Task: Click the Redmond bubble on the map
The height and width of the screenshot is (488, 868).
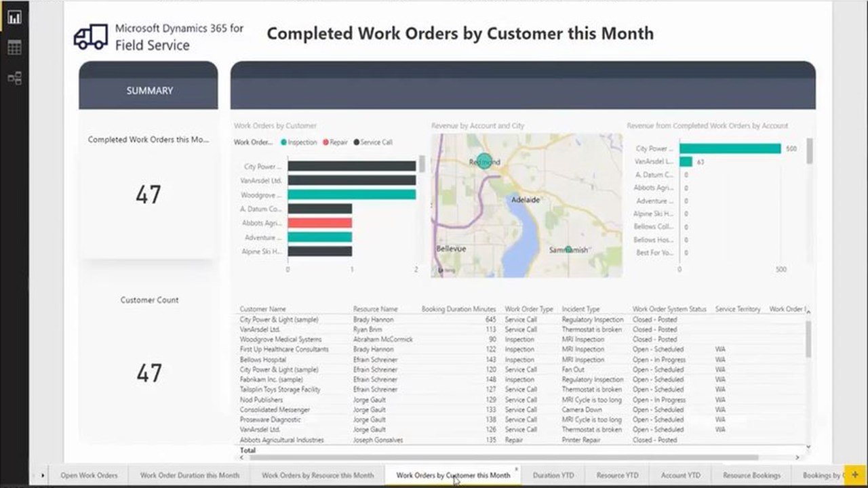Action: click(484, 161)
